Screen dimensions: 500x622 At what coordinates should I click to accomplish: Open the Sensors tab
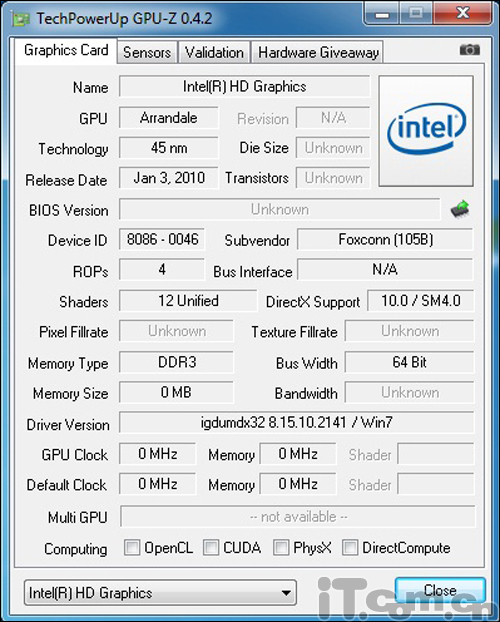pyautogui.click(x=147, y=52)
